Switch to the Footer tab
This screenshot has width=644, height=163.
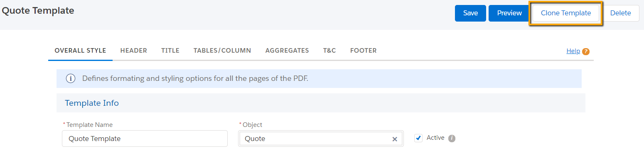pos(364,51)
